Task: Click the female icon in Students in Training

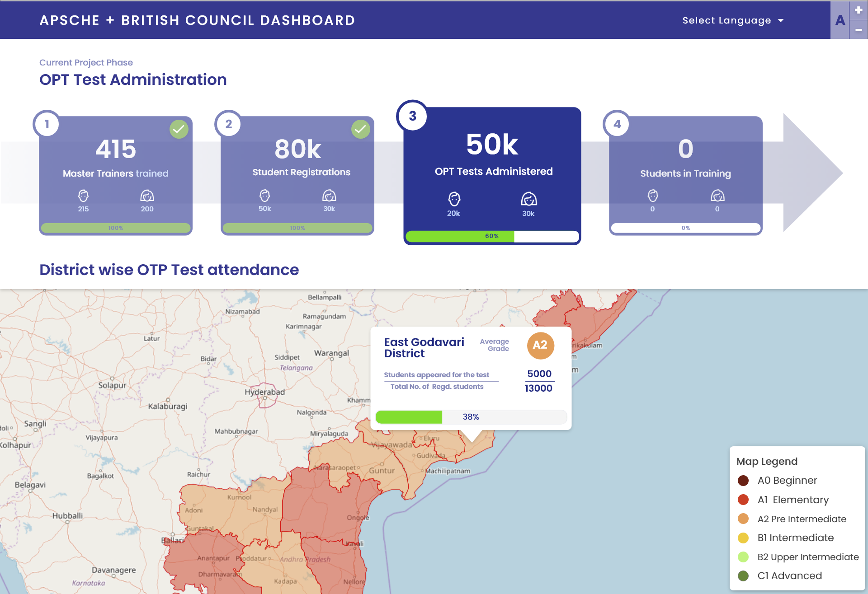Action: coord(717,196)
